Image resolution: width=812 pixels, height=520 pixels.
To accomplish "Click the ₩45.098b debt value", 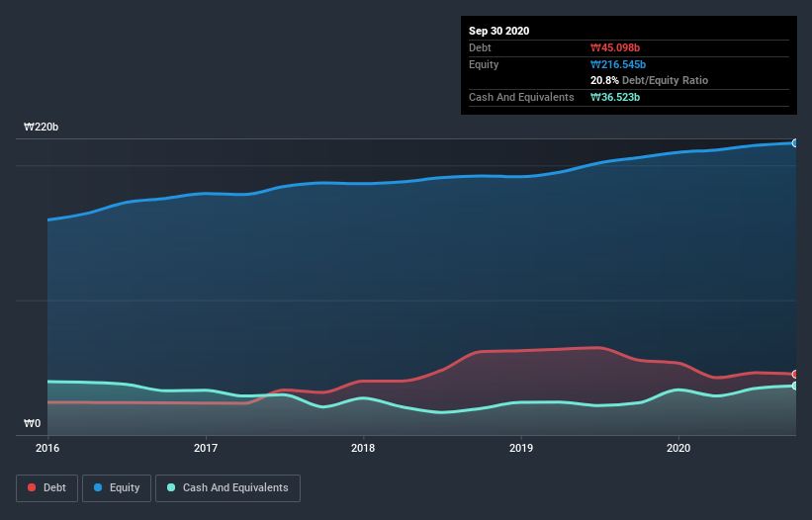I will [x=615, y=47].
